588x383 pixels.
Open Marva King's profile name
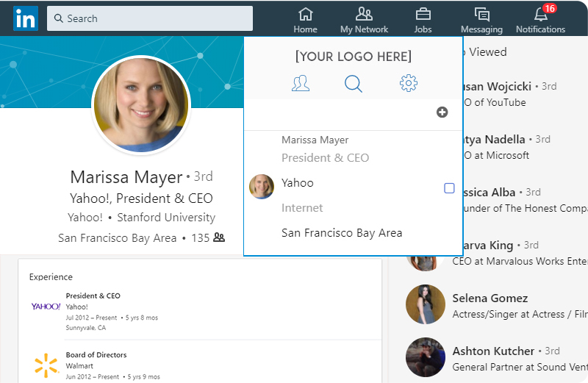point(488,246)
